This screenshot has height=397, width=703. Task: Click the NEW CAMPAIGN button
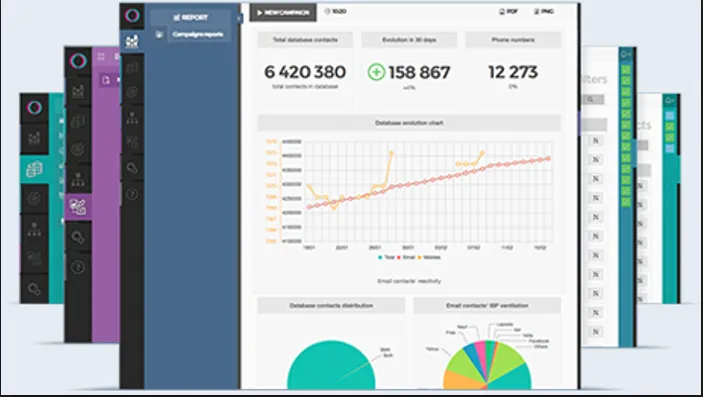click(x=283, y=13)
